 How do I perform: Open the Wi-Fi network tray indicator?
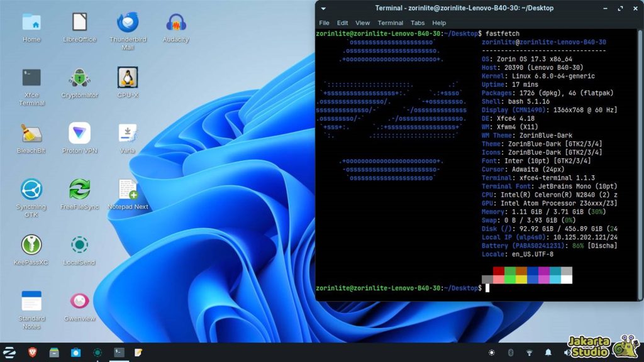tap(530, 353)
